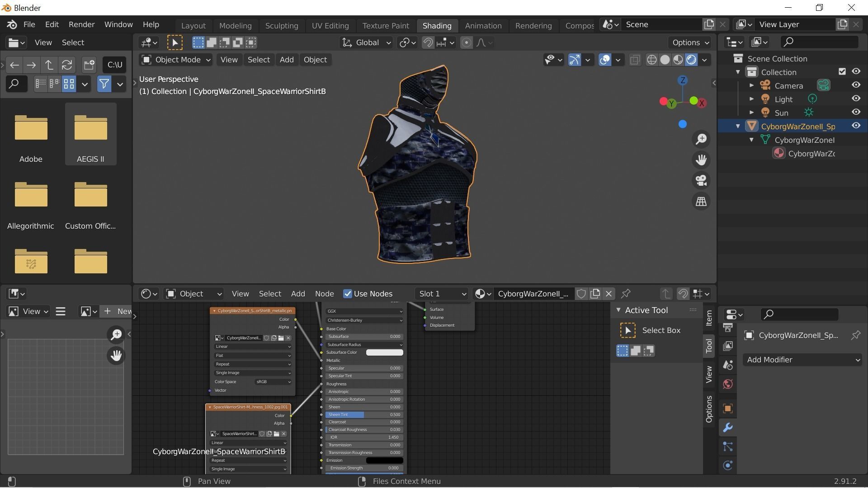Open the Global transform orientation dropdown
868x488 pixels.
(x=366, y=42)
